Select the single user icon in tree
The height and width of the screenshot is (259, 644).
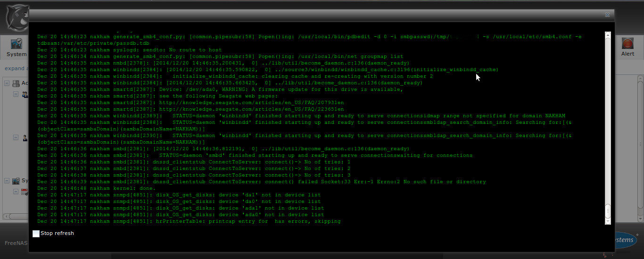(25, 138)
